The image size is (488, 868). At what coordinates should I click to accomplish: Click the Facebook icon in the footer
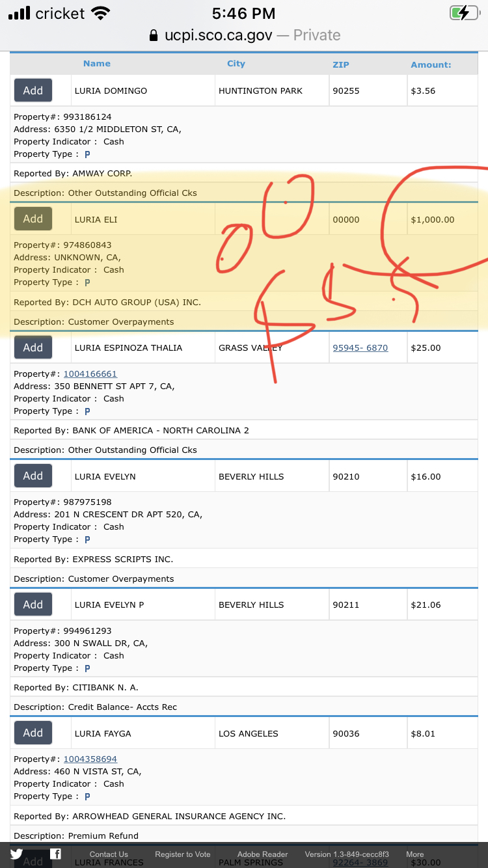click(x=56, y=854)
